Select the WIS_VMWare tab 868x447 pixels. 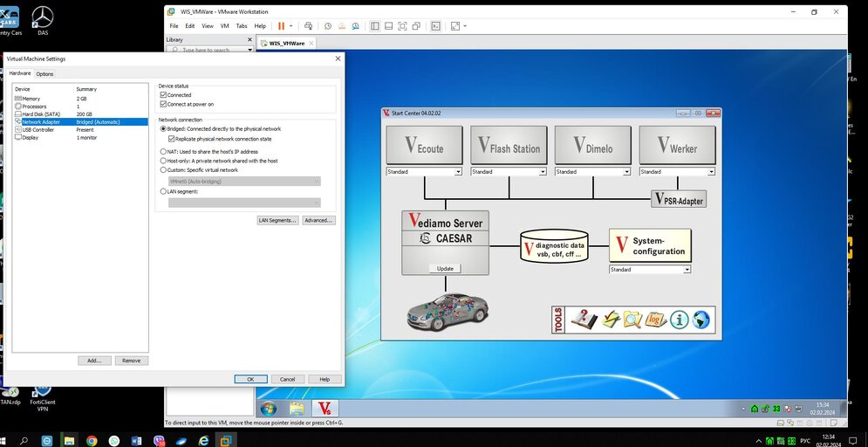287,43
